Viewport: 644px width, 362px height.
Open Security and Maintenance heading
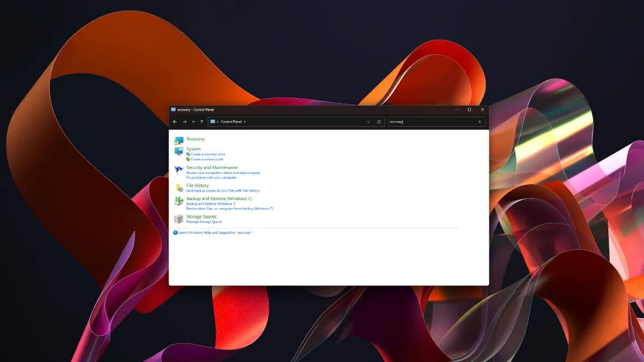[212, 167]
